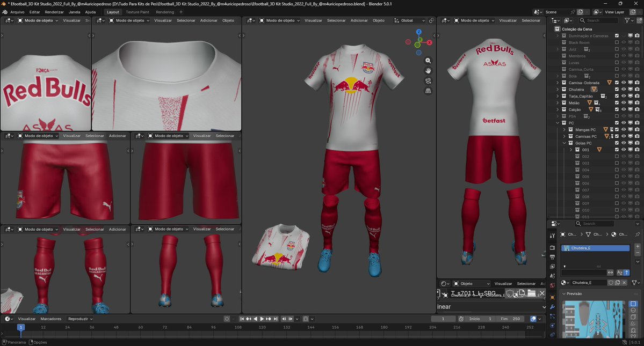
Task: Click Adicionar in main viewport header
Action: click(359, 20)
